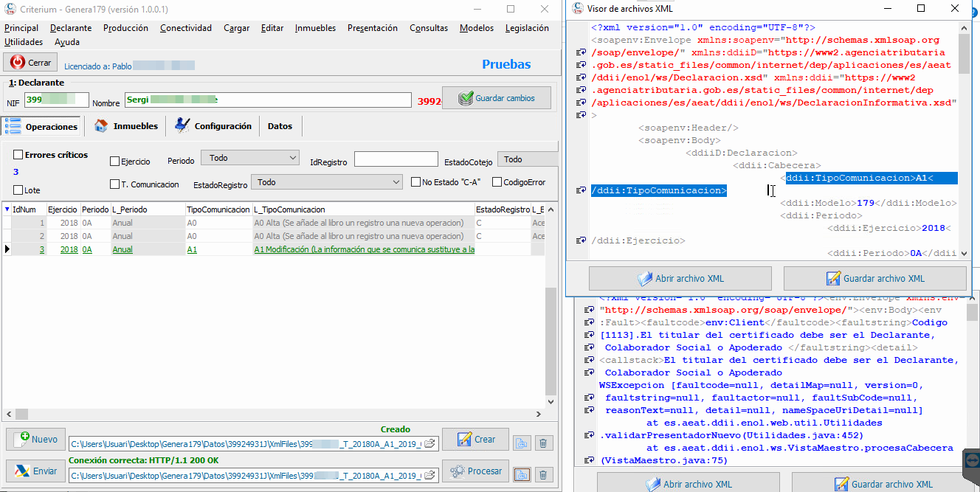This screenshot has height=492, width=980.
Task: Click the Criterium app icon in title bar
Action: point(10,9)
